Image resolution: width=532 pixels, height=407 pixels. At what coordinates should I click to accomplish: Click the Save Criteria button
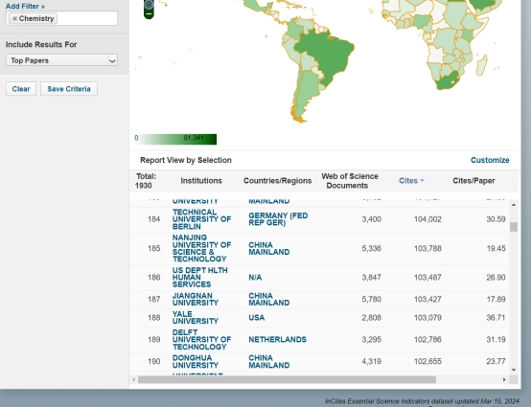pyautogui.click(x=69, y=89)
